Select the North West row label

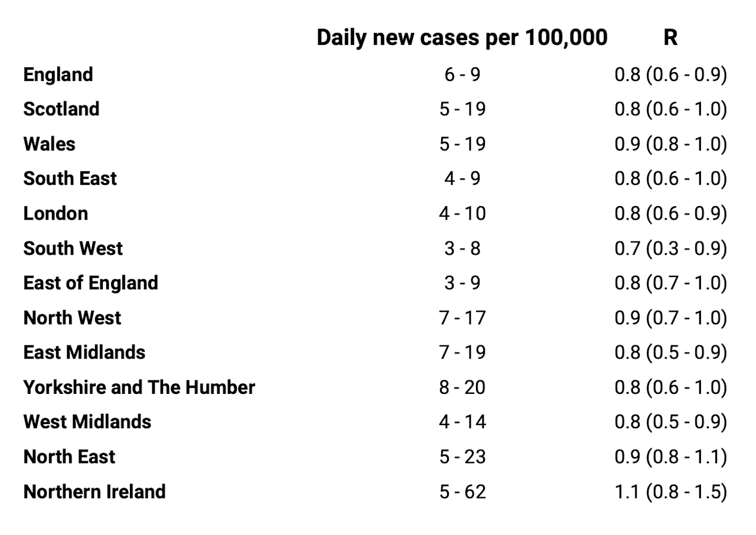pos(72,318)
